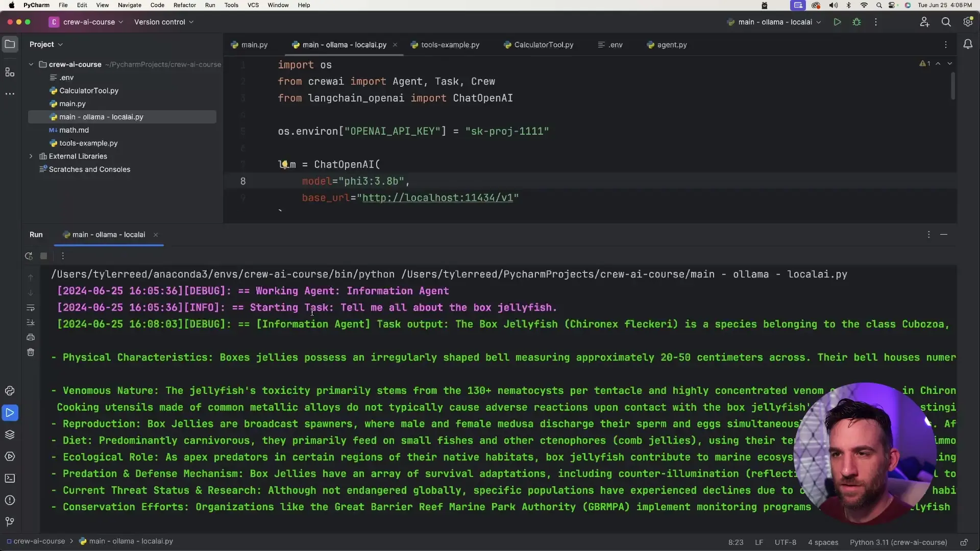Open IDE settings gear icon

[x=967, y=22]
